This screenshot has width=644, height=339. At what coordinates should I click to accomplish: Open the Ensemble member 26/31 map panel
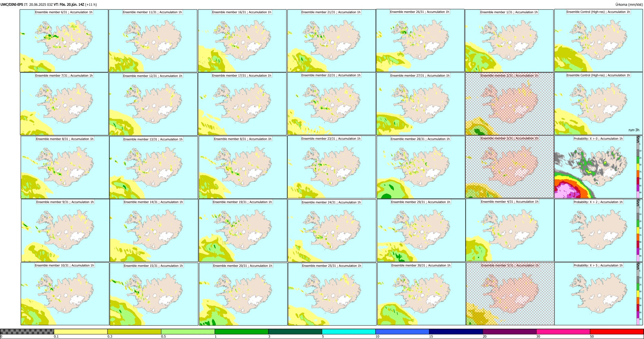tap(420, 40)
